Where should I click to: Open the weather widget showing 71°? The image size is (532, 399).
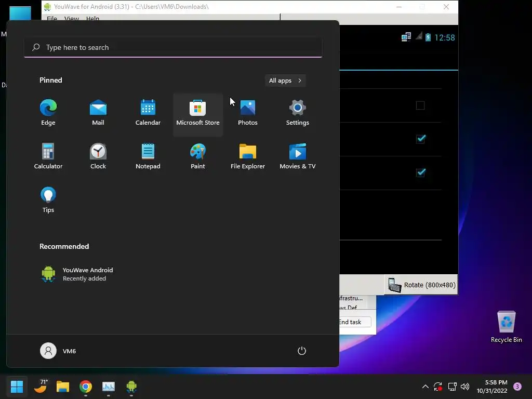pos(41,387)
